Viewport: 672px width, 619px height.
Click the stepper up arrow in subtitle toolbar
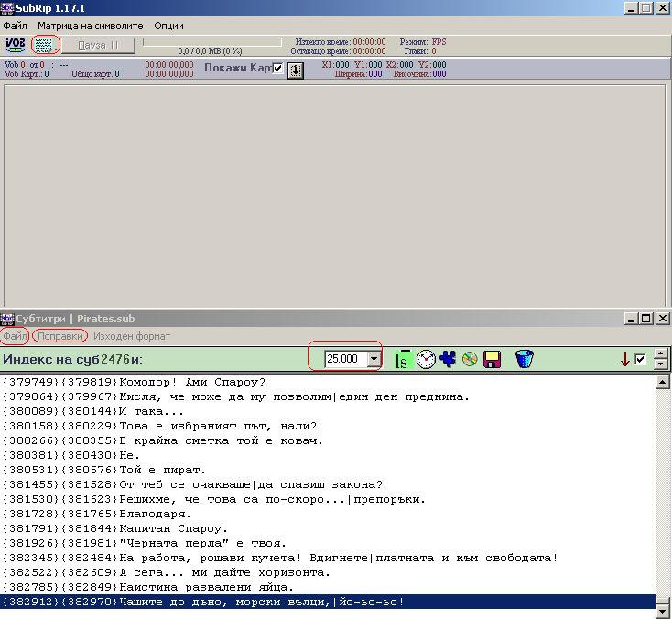[660, 353]
